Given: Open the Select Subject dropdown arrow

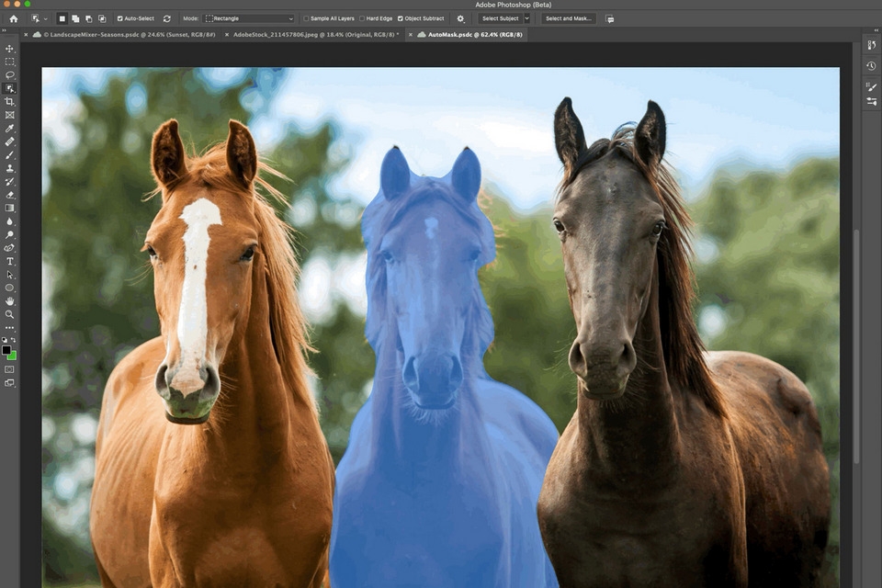Looking at the screenshot, I should 526,17.
